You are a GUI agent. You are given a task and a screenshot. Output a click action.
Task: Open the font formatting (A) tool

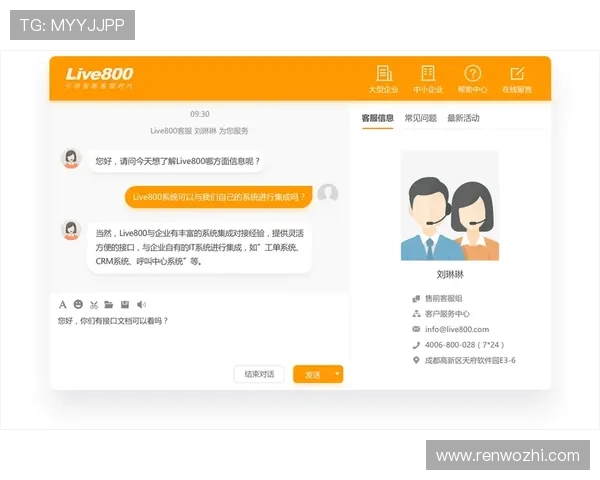[62, 304]
